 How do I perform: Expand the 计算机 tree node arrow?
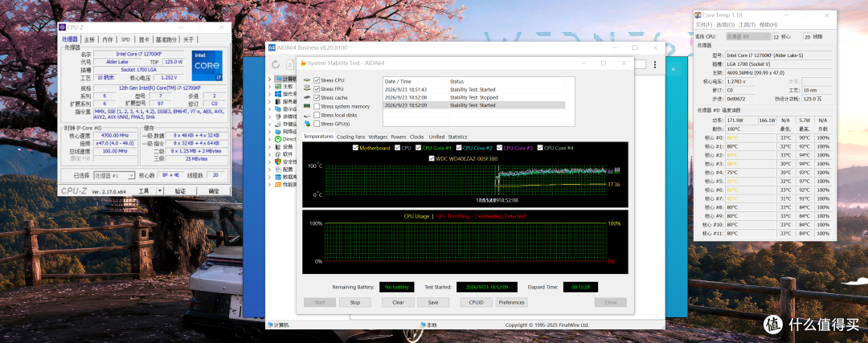tap(269, 79)
